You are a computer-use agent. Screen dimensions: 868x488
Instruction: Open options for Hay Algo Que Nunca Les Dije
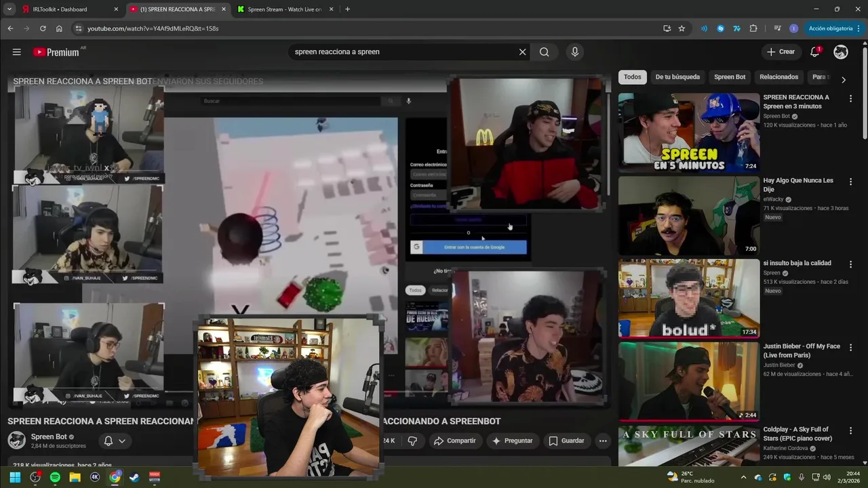[850, 182]
